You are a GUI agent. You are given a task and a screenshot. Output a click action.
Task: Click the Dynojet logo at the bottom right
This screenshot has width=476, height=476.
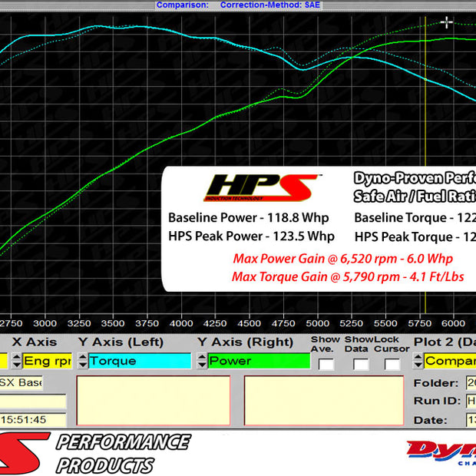click(441, 452)
